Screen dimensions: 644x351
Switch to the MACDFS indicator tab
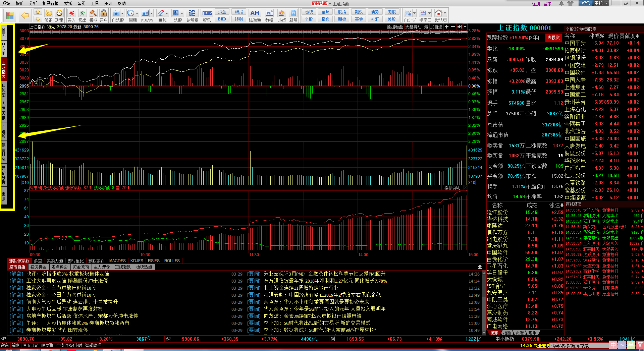pyautogui.click(x=117, y=260)
